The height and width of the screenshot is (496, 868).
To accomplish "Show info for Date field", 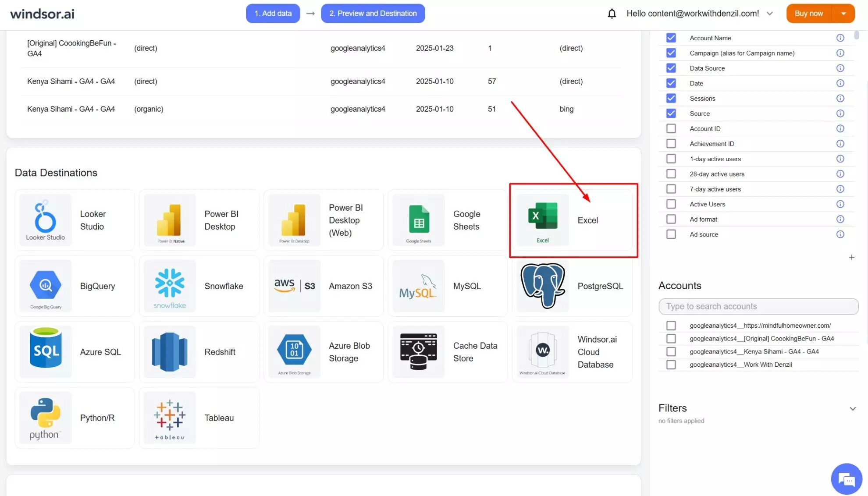I will (840, 83).
